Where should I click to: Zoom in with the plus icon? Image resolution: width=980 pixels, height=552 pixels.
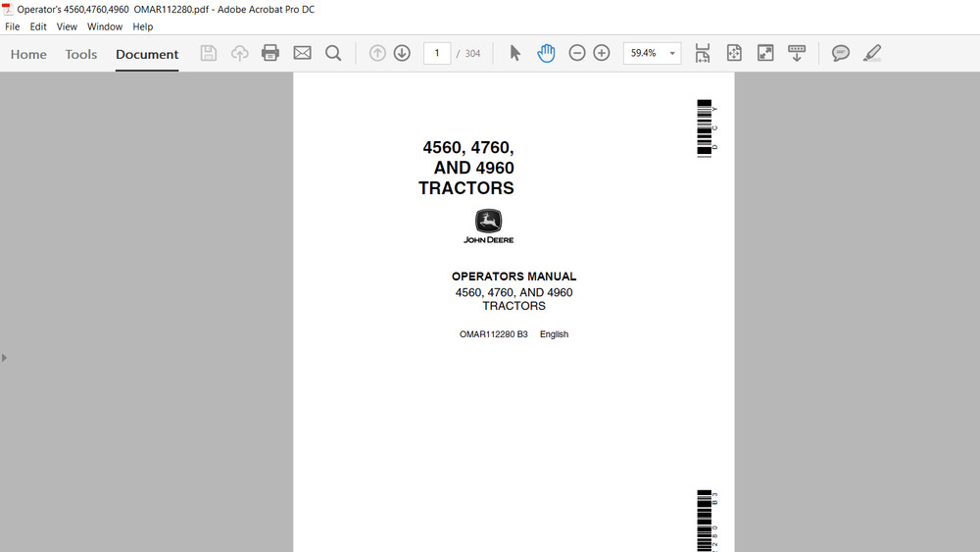pos(602,53)
